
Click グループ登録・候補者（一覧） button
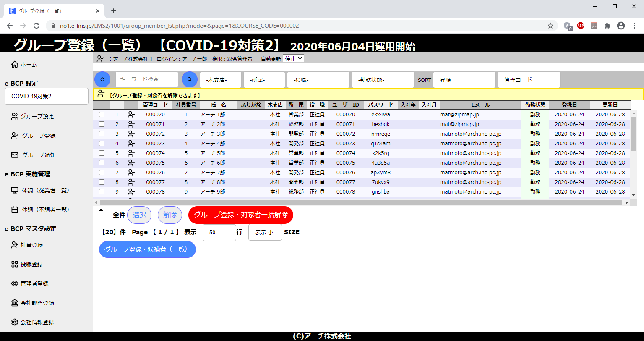147,249
